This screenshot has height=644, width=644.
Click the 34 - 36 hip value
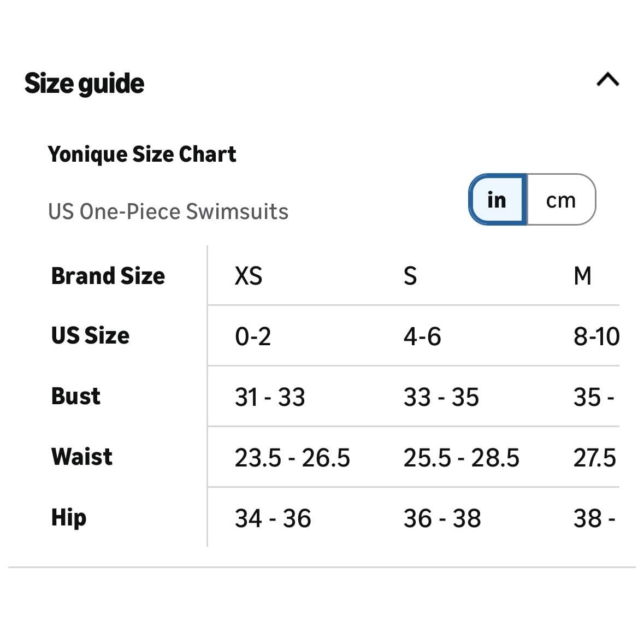pyautogui.click(x=273, y=518)
